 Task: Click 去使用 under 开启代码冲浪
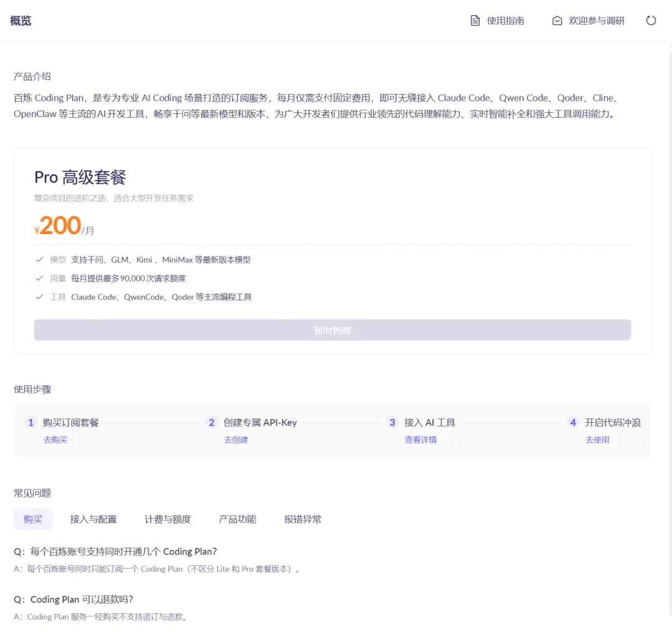pos(597,440)
